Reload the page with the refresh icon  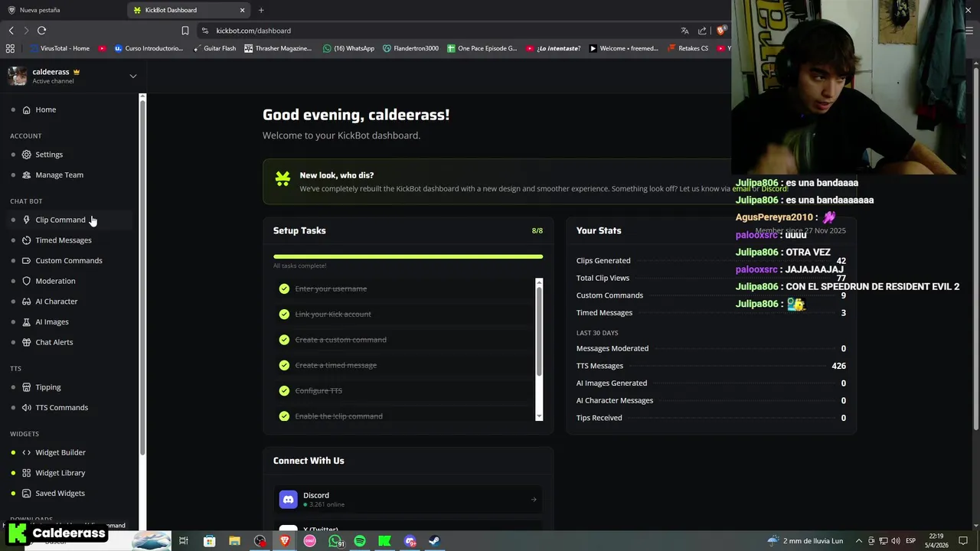(x=41, y=31)
